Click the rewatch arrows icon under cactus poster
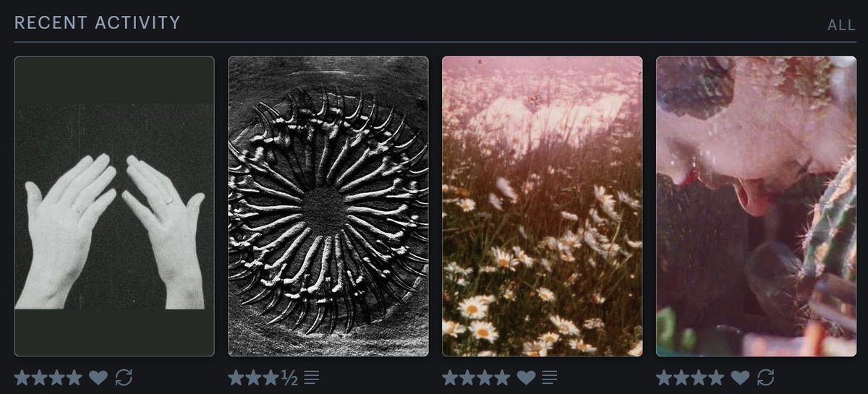Screen dimensions: 868x394 click(x=766, y=377)
